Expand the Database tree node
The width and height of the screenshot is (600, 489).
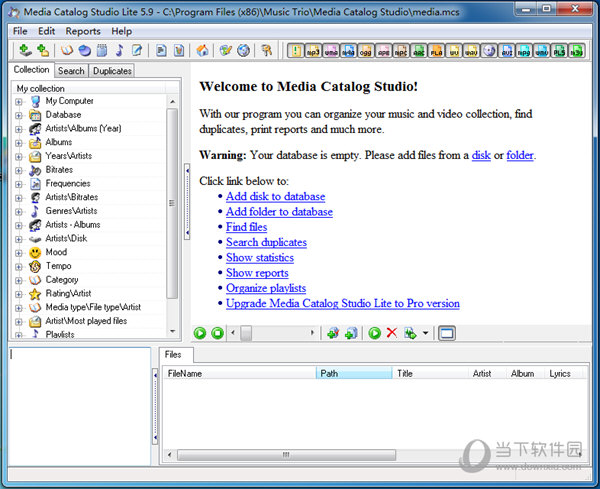point(18,116)
